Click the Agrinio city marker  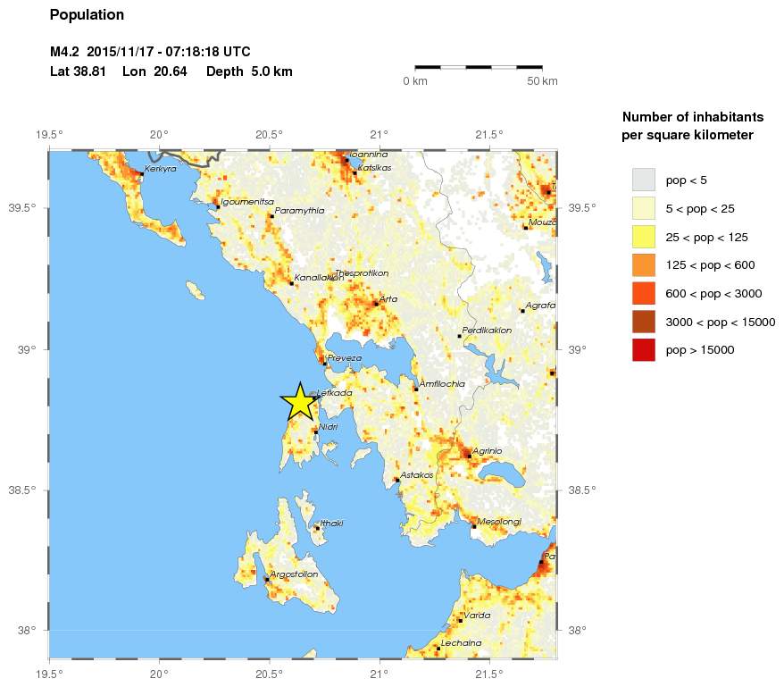coord(469,456)
